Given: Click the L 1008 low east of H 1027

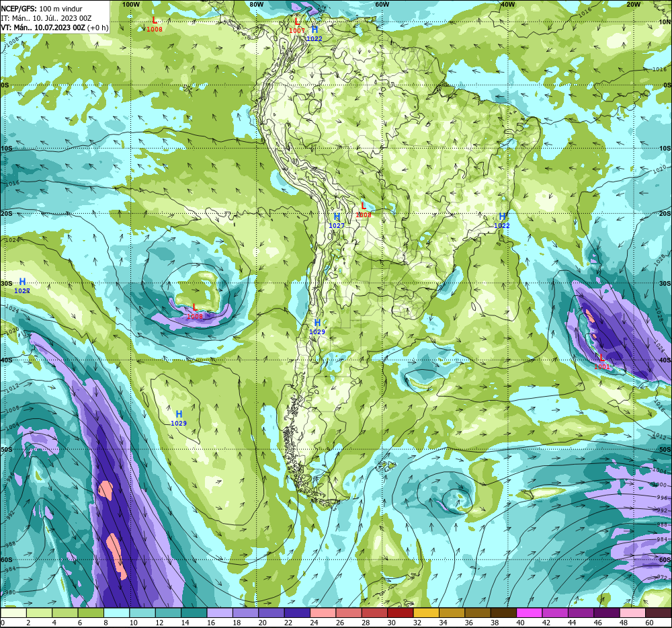Looking at the screenshot, I should click(364, 210).
